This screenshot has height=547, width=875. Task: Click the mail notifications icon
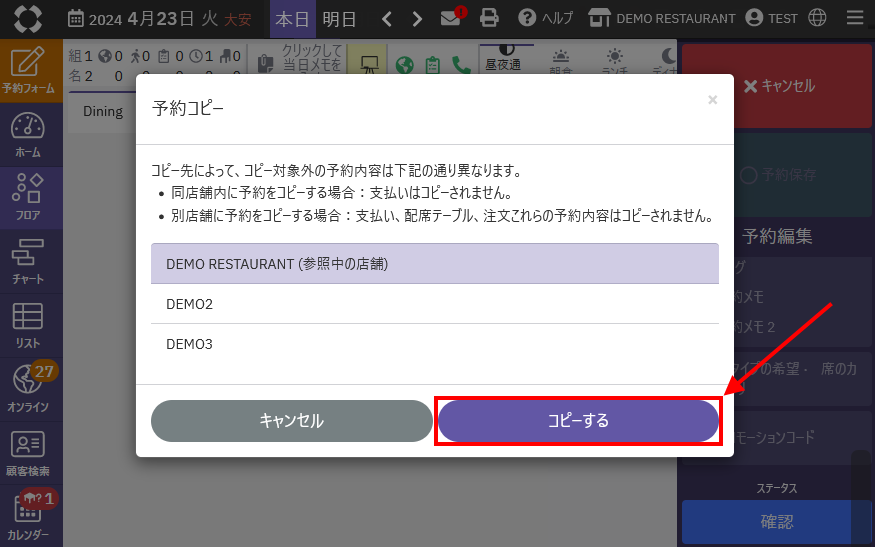coord(451,18)
